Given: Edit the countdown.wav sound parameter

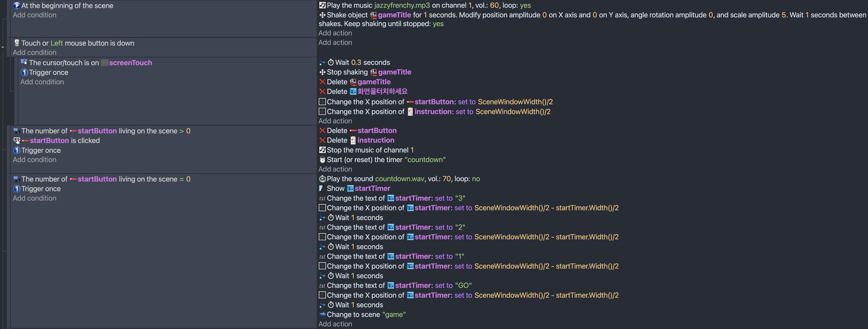Looking at the screenshot, I should coord(400,179).
